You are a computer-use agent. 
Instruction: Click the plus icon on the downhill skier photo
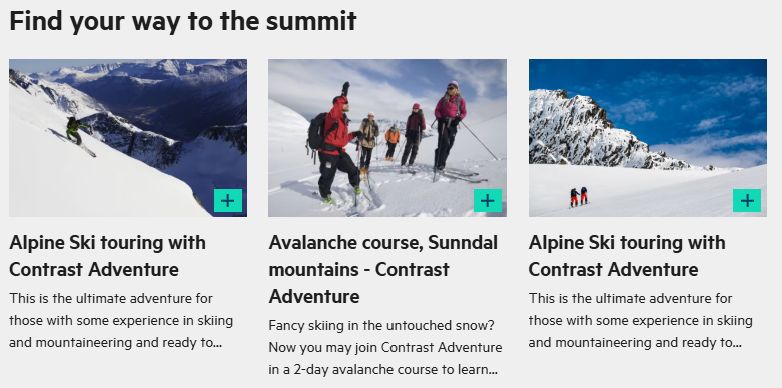pos(228,200)
